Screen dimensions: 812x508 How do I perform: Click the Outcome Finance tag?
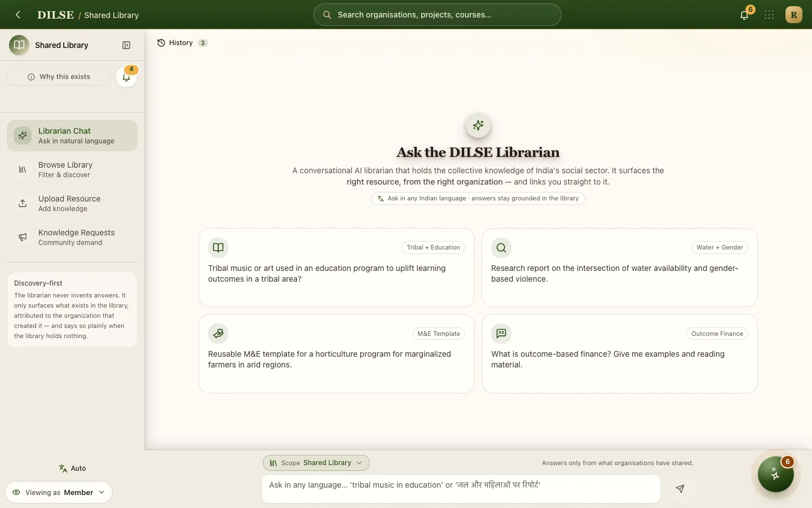pyautogui.click(x=717, y=334)
